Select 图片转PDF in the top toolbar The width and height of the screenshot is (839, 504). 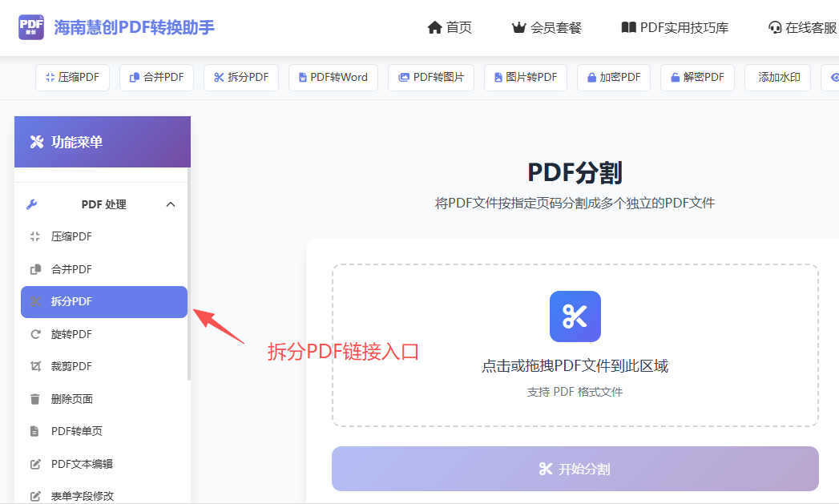point(526,78)
